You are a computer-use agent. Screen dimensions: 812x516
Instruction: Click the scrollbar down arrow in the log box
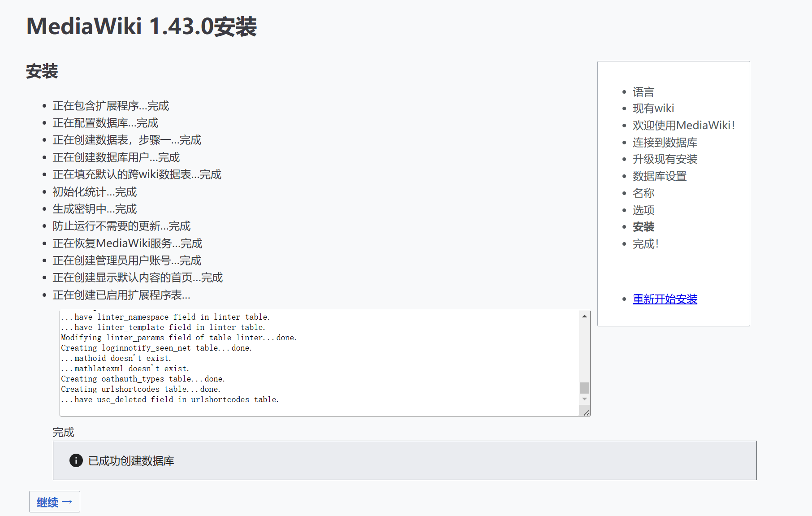584,399
